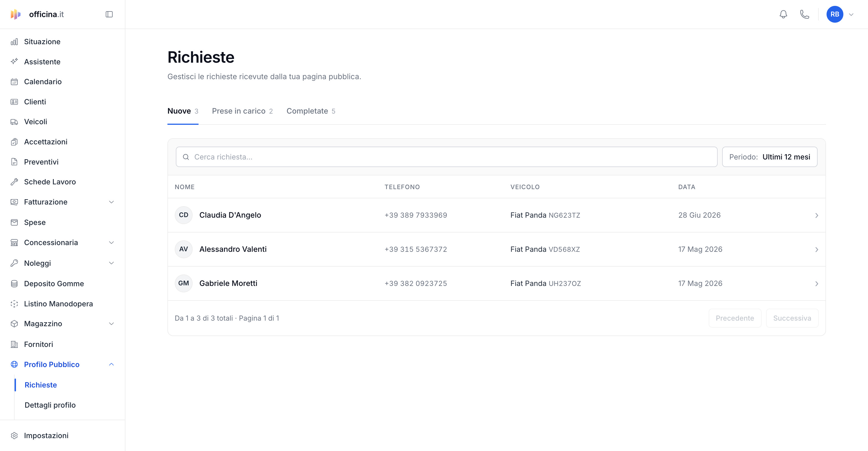This screenshot has height=451, width=868.
Task: Open Dettagli profilo submenu item
Action: (x=50, y=405)
